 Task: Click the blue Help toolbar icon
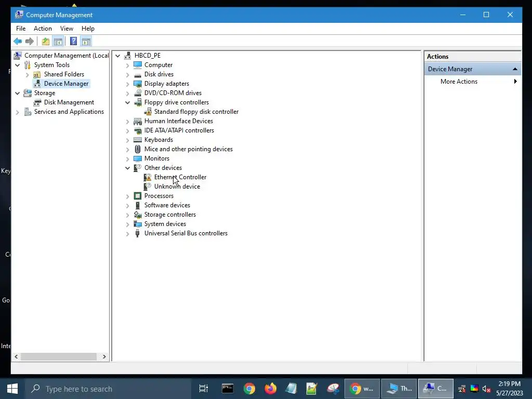(73, 42)
